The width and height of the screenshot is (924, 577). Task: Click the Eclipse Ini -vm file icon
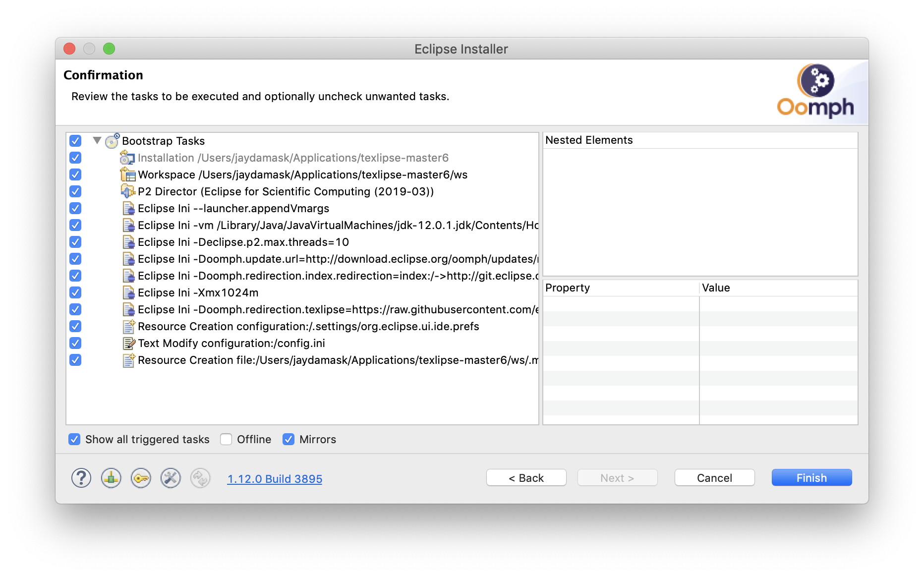click(x=128, y=225)
